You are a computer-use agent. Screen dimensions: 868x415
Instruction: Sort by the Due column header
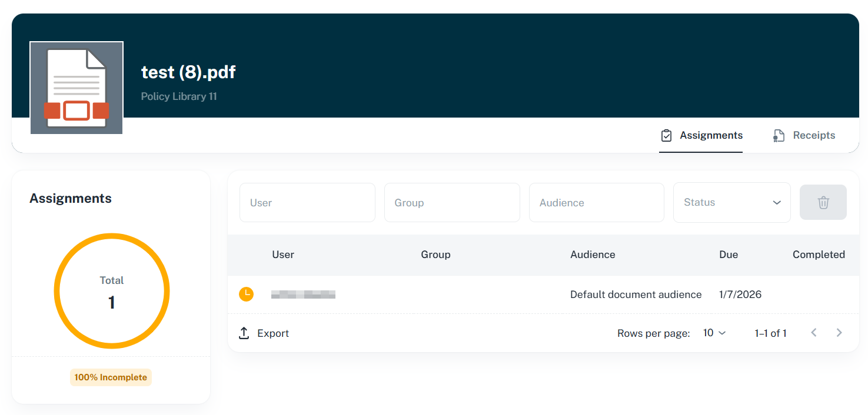(x=728, y=255)
